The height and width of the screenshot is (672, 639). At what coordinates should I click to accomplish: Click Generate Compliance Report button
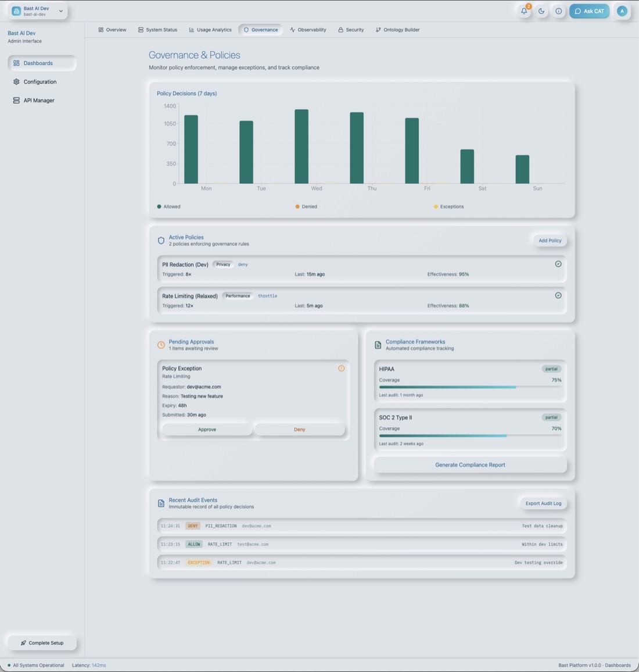coord(471,464)
